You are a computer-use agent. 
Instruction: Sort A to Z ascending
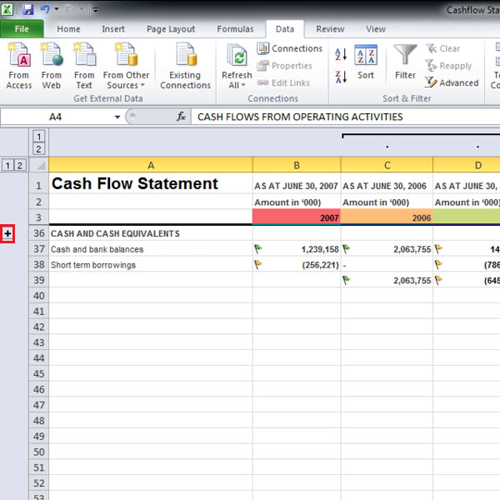point(341,54)
